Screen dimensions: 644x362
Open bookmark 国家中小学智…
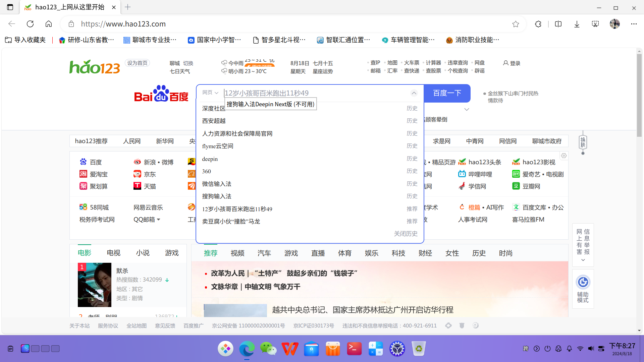coord(215,40)
